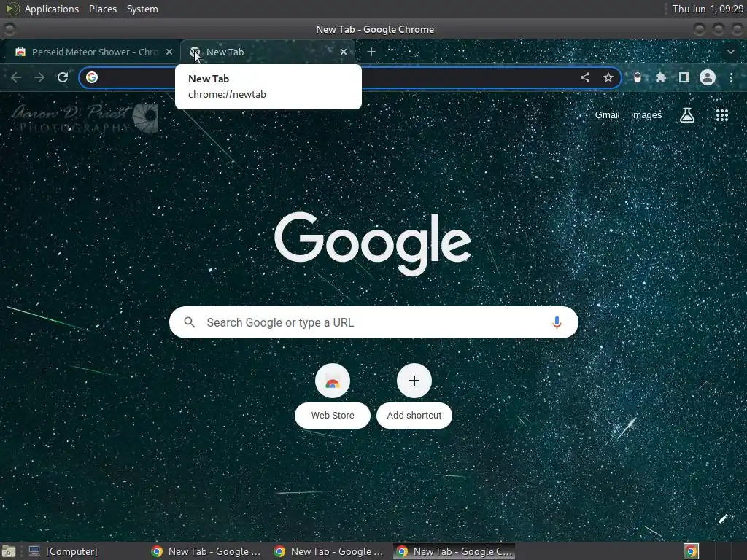Click the Thu Jun 1, 09:29 clock
Screen dimensions: 747x560
coord(708,9)
